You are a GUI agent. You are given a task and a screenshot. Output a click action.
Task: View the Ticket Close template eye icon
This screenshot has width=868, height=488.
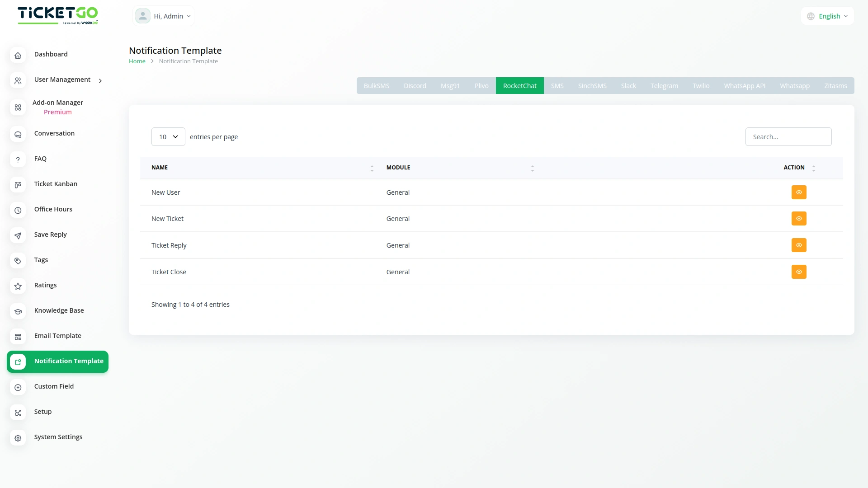coord(798,272)
